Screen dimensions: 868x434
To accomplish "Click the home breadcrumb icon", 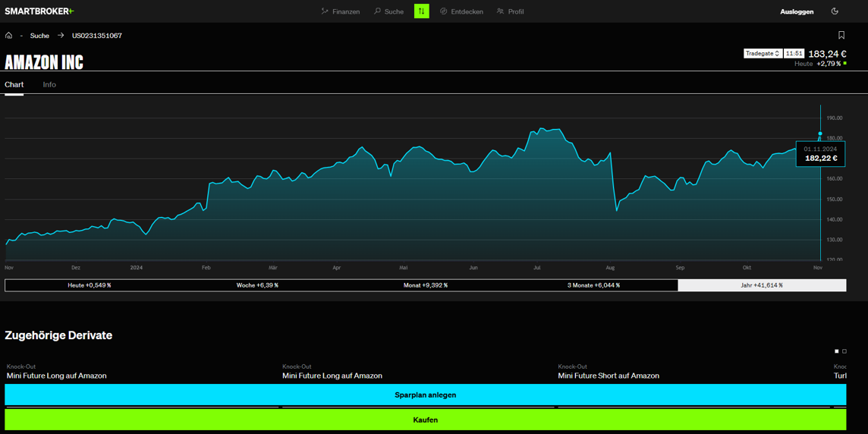I will [x=8, y=36].
